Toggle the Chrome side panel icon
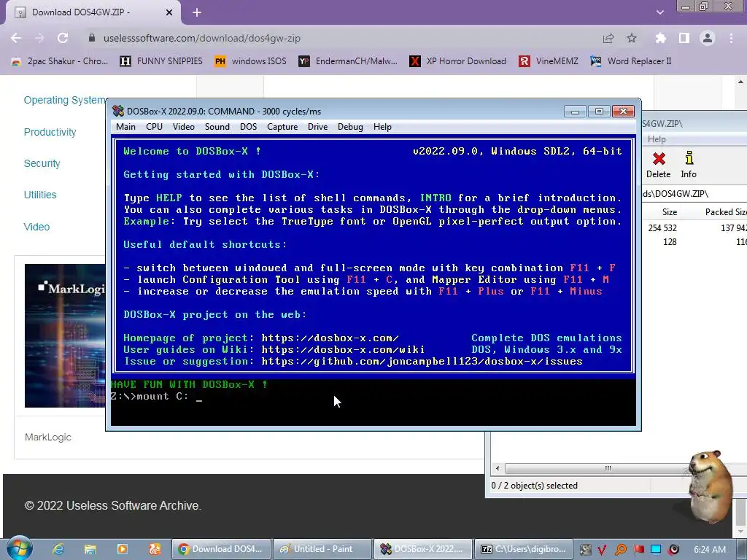Viewport: 747px width, 560px height. point(684,38)
